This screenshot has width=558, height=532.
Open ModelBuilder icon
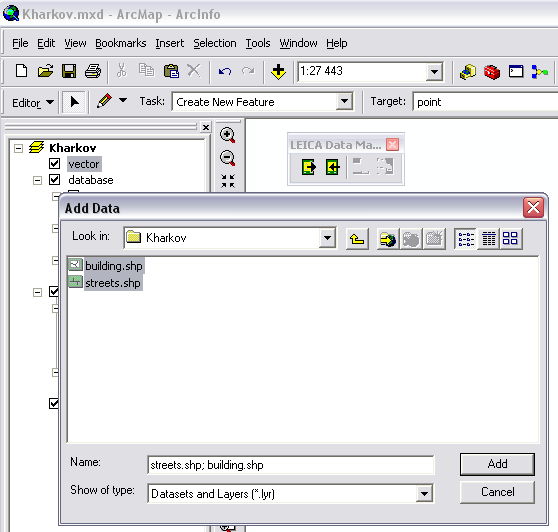pos(539,72)
